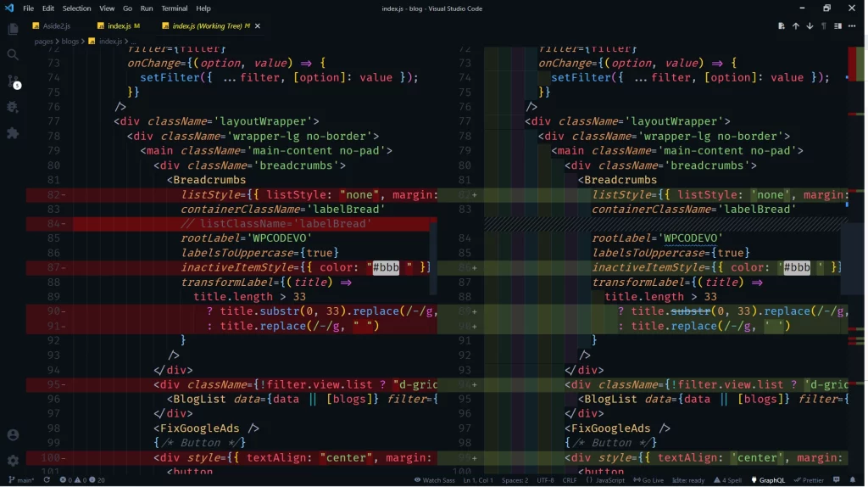
Task: Click the #bbb color value in right pane
Action: 797,267
